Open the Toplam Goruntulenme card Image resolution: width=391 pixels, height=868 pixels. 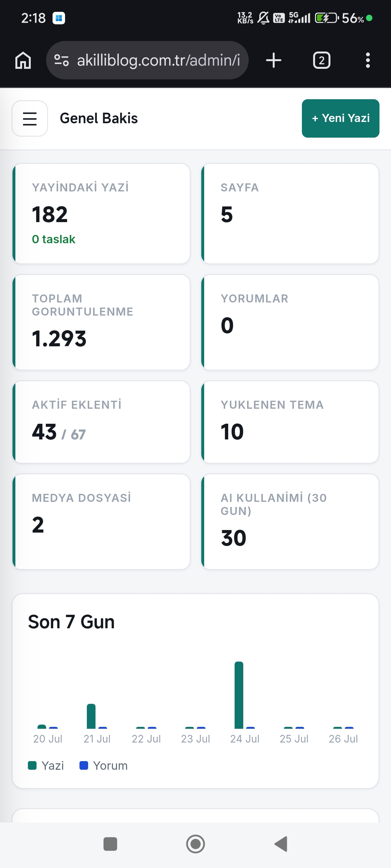click(x=101, y=322)
